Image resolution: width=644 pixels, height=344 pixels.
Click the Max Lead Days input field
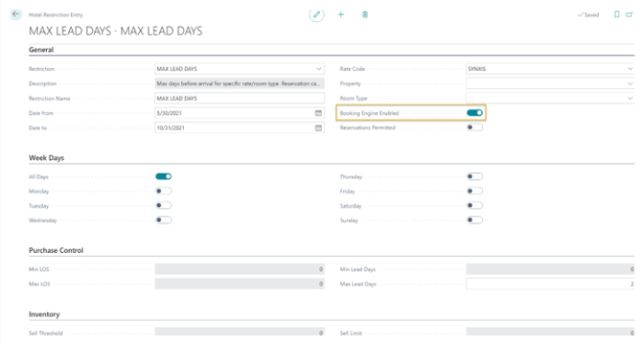point(550,283)
